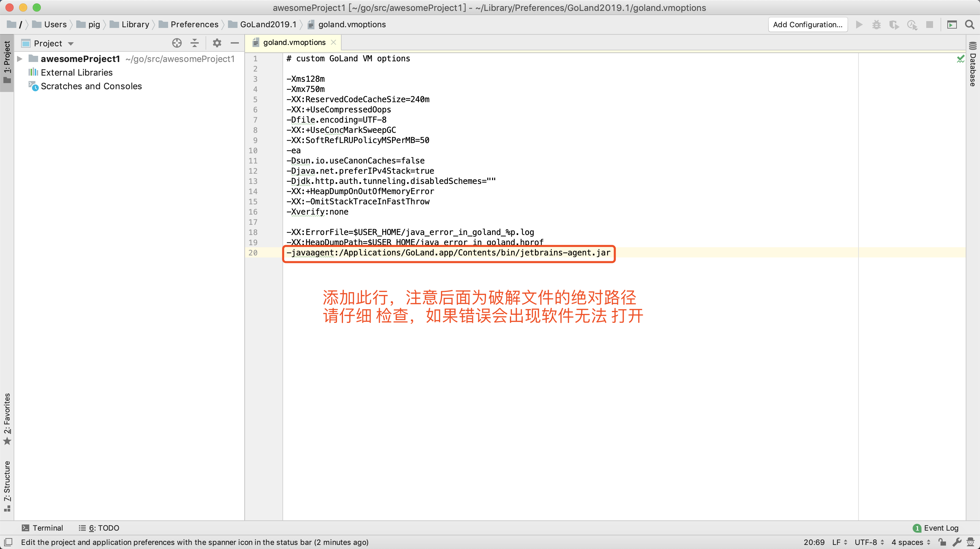Click the Debug bug icon

[877, 25]
